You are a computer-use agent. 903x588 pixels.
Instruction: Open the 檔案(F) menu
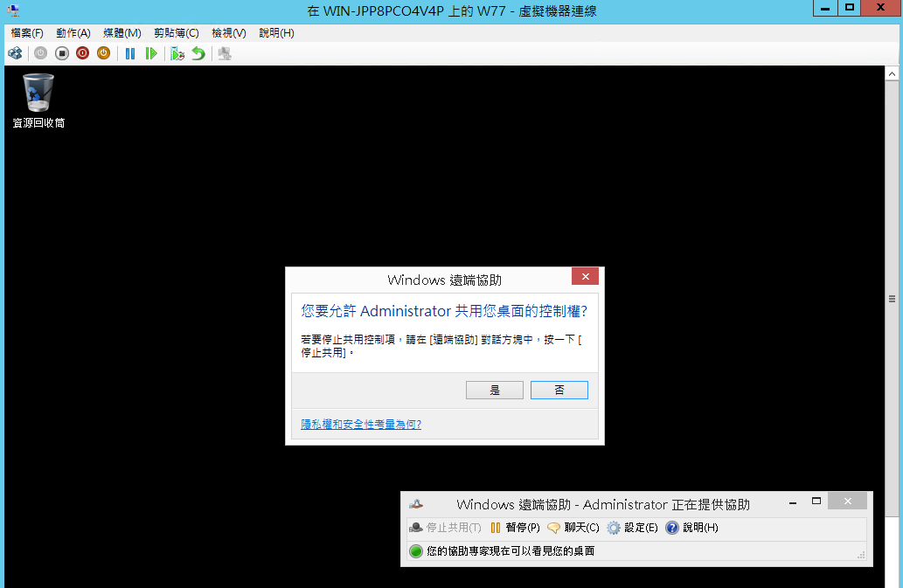coord(27,33)
